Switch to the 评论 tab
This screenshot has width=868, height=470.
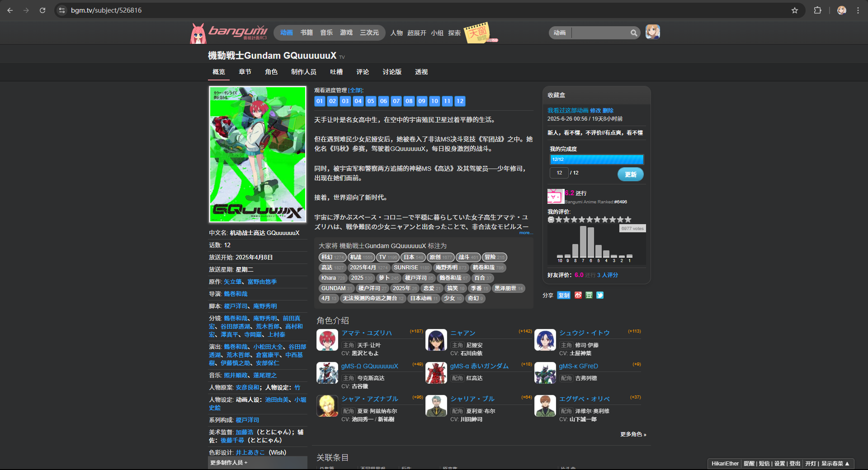[363, 72]
